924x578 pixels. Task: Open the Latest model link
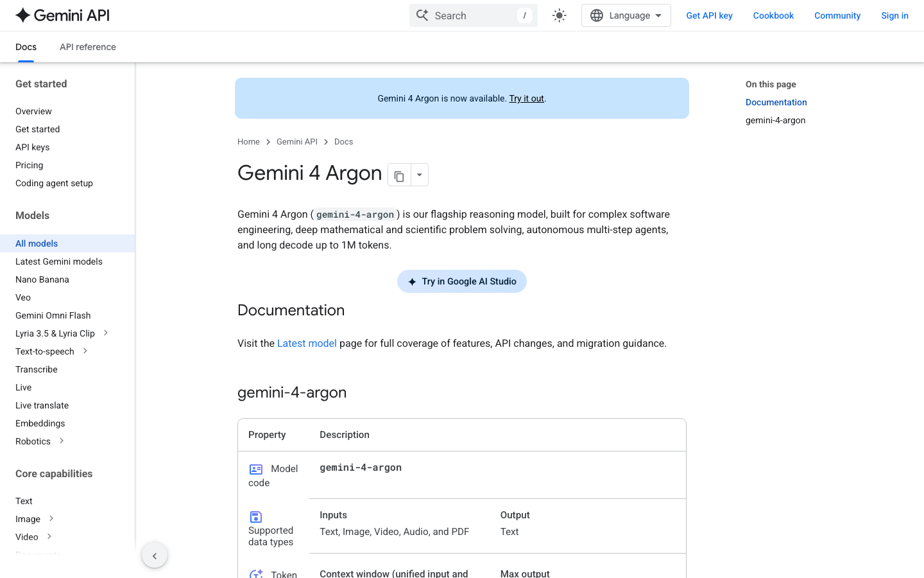(307, 344)
